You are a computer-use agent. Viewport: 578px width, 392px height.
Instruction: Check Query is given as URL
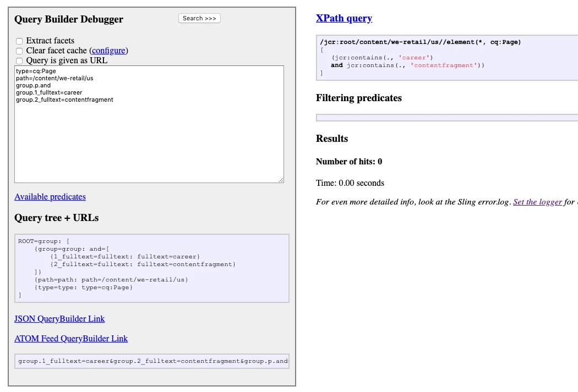click(x=19, y=60)
